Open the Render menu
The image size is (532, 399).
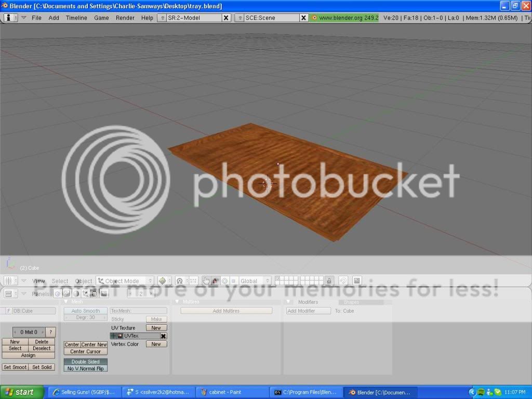tap(125, 18)
